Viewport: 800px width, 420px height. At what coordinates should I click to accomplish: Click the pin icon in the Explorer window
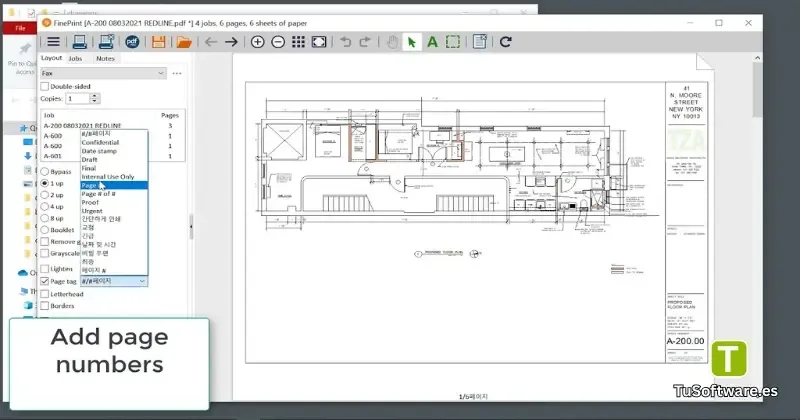point(24,49)
